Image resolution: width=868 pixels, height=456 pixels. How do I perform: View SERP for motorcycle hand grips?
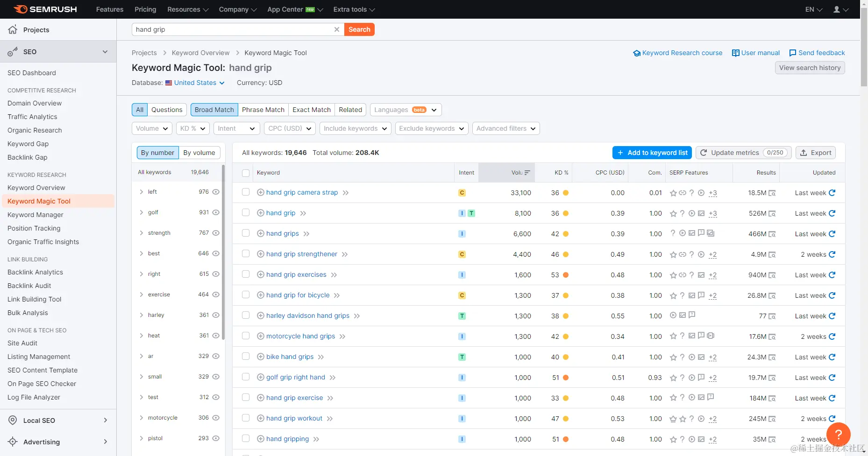pyautogui.click(x=772, y=337)
